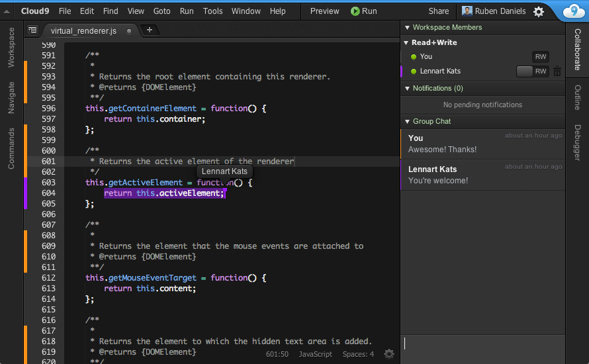
Task: Click the group chat message input
Action: click(482, 343)
